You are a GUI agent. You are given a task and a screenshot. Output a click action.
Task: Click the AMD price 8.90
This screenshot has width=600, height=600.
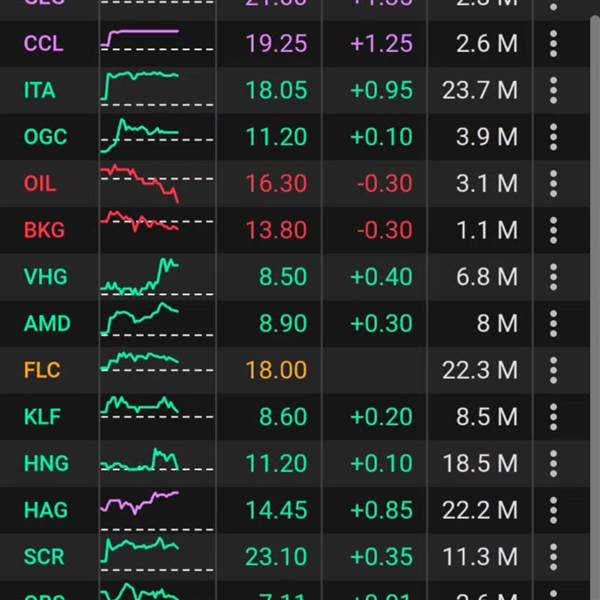coord(283,323)
